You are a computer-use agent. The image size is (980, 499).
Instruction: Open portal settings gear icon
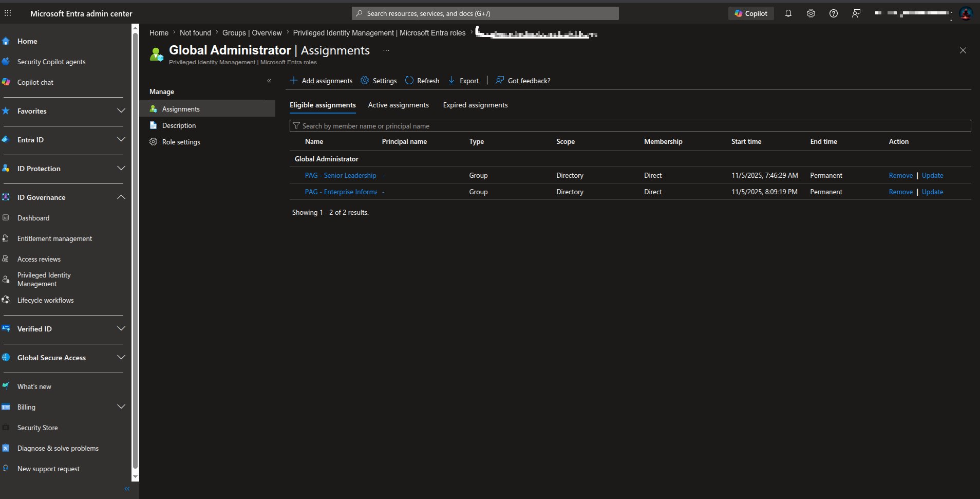(811, 13)
